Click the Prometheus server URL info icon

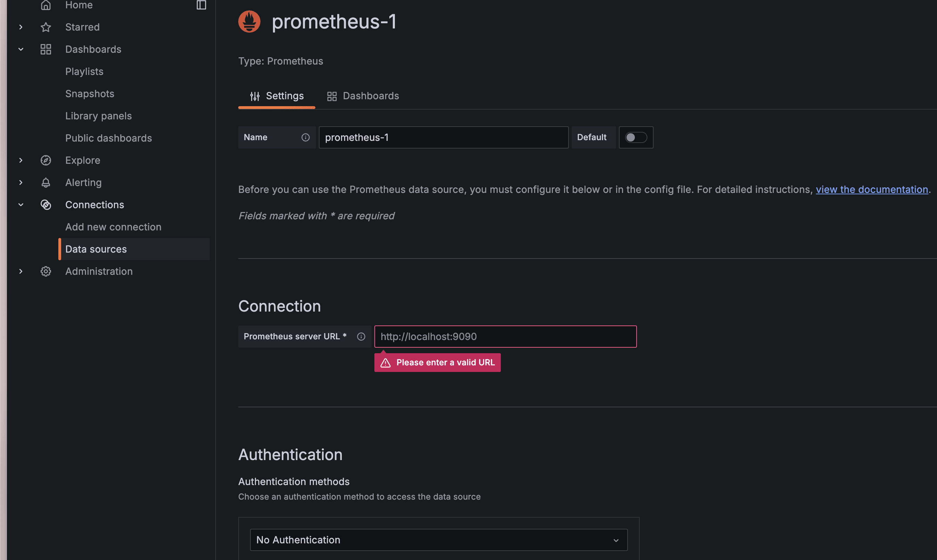361,337
